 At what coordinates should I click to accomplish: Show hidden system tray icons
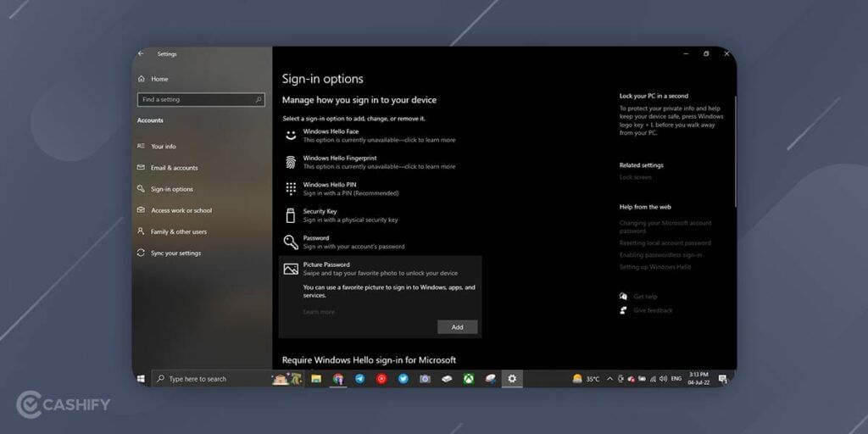610,379
